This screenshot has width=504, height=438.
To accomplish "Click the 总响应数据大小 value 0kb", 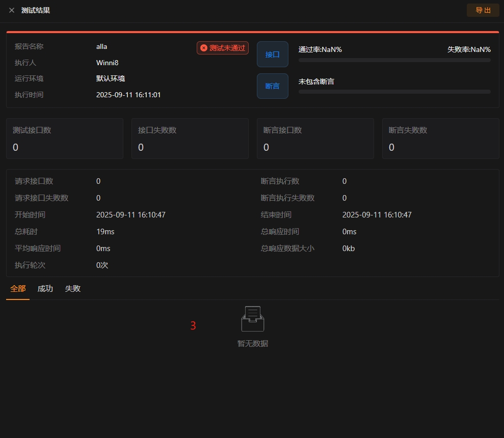I will pos(349,249).
